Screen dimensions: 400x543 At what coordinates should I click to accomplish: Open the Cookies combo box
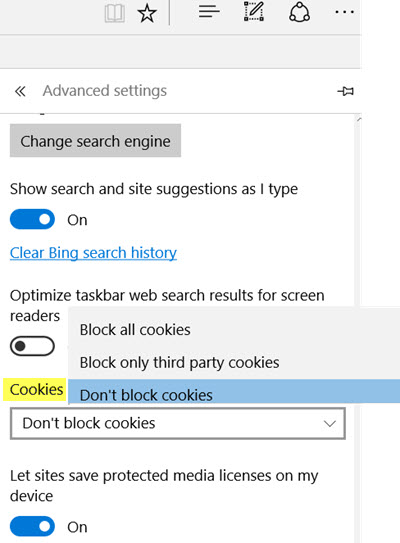[178, 424]
